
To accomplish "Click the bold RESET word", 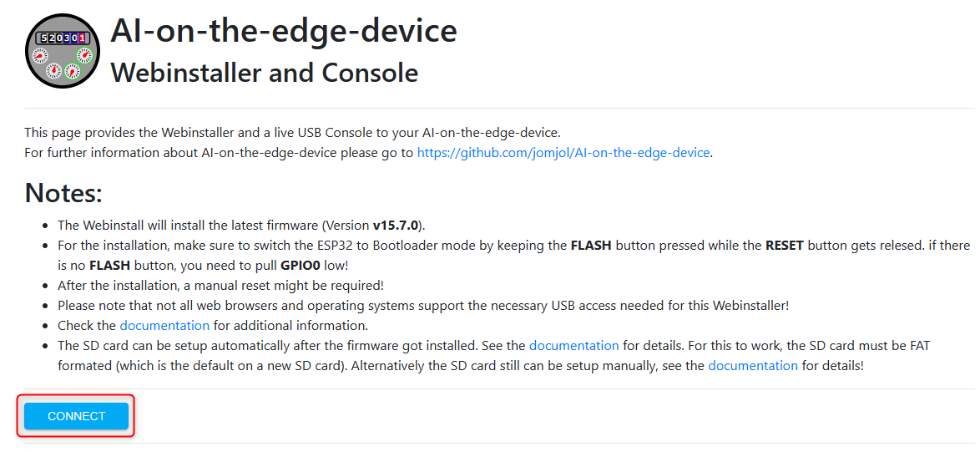I will pos(785,245).
